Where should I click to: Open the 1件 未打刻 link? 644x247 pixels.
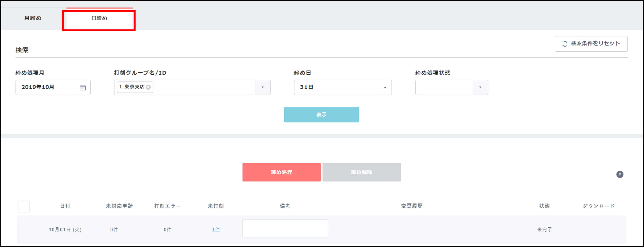click(x=216, y=230)
